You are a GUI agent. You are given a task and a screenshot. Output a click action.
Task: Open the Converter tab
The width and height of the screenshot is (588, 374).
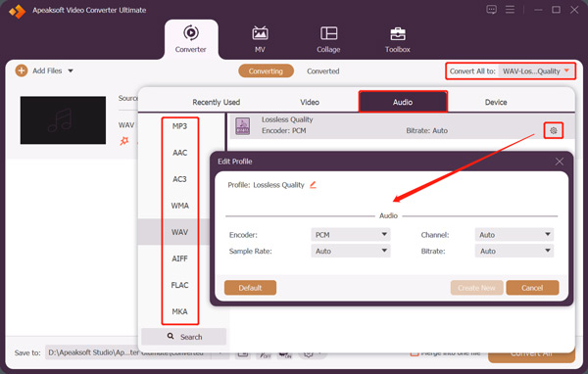pos(191,39)
